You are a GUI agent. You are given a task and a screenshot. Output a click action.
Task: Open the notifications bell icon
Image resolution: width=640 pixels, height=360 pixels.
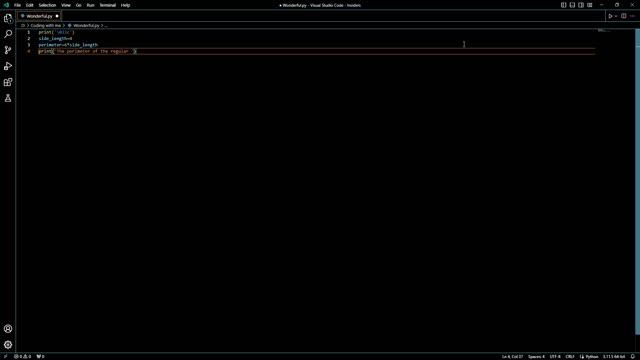click(x=633, y=356)
